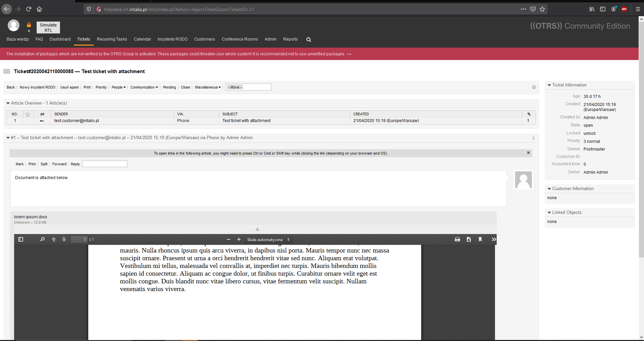Toggle the star in article overview header
The width and height of the screenshot is (644, 341).
[28, 114]
